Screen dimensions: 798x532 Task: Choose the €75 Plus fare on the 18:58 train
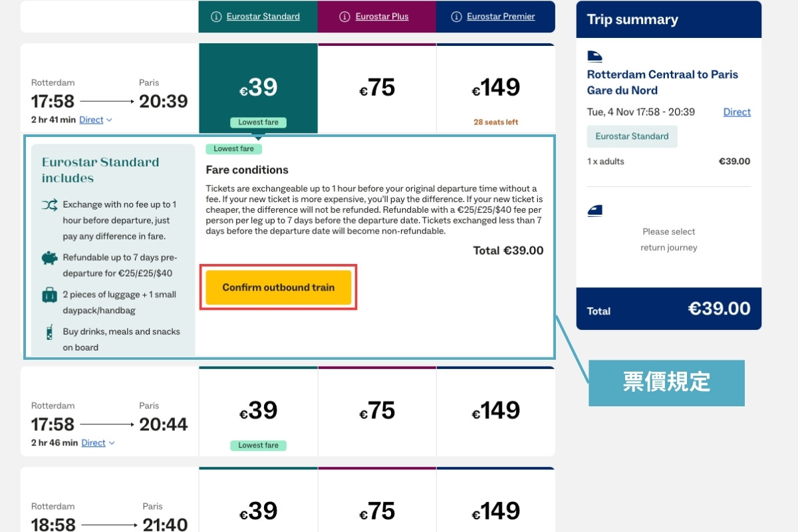pyautogui.click(x=377, y=511)
